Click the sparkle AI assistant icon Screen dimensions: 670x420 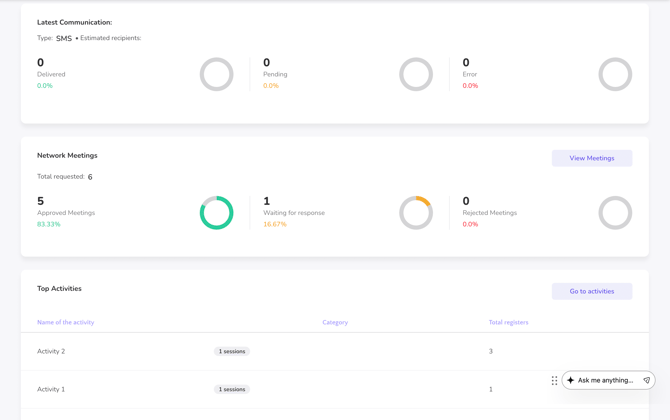click(571, 380)
